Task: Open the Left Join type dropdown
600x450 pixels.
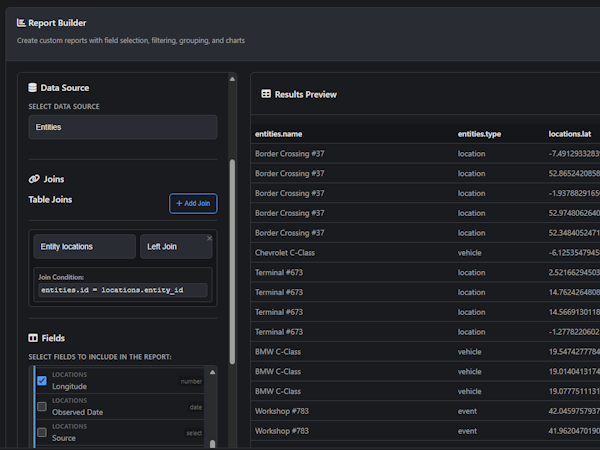Action: pos(176,246)
